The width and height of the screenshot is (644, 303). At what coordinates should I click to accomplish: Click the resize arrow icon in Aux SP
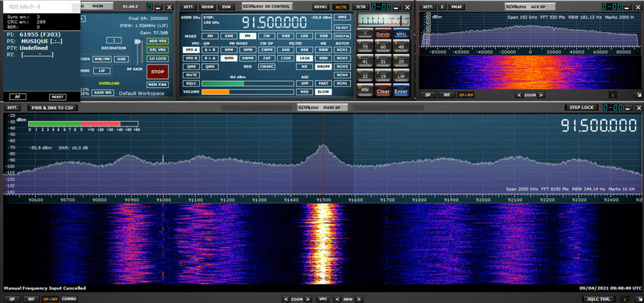(x=638, y=95)
